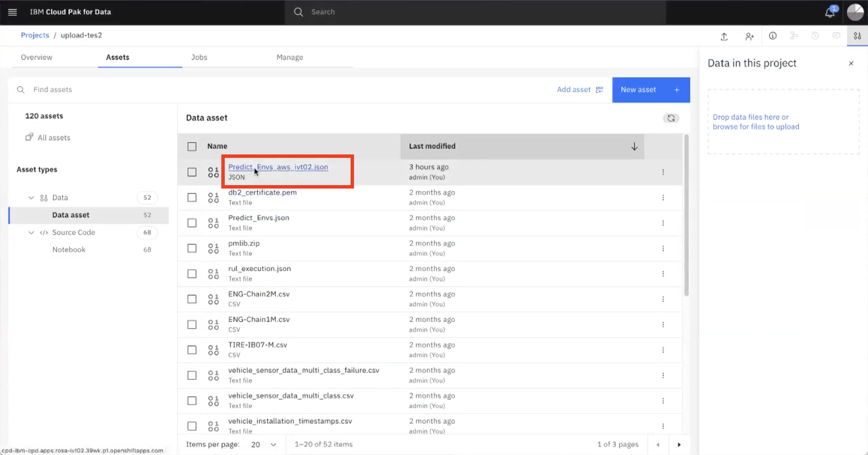The height and width of the screenshot is (455, 868).
Task: Check the TIRE-IB07-M.csv checkbox
Action: (192, 350)
